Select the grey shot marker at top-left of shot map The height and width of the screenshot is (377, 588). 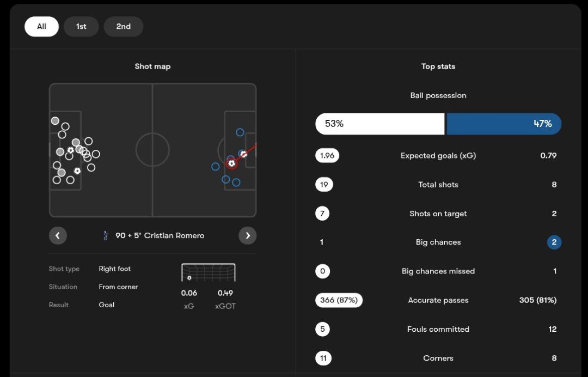click(55, 121)
